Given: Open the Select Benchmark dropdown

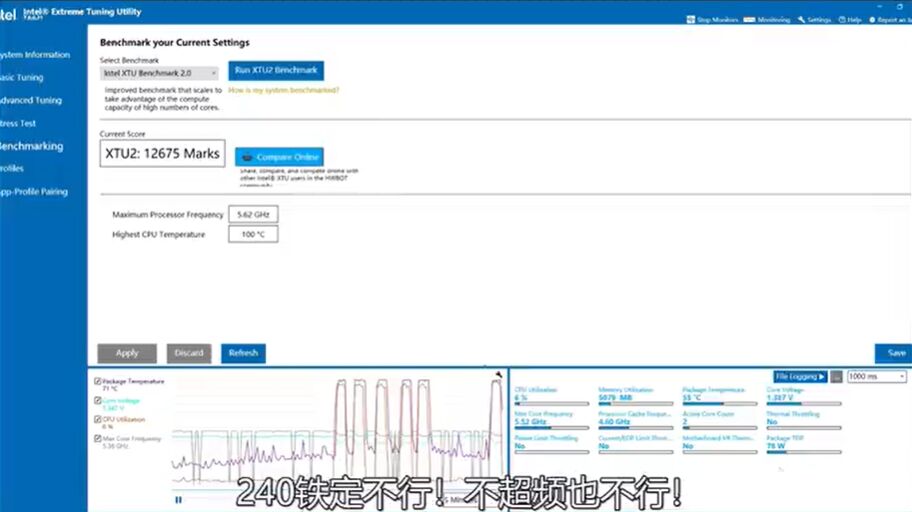Looking at the screenshot, I should coord(159,73).
